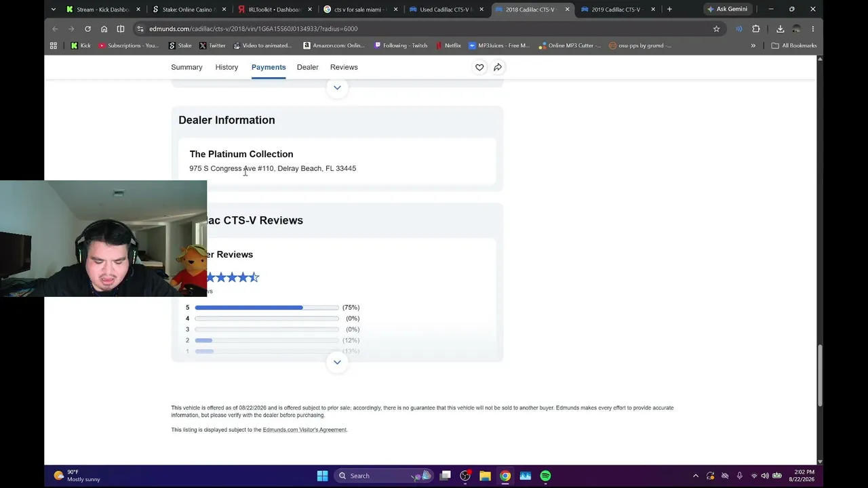Open the Chrome home page
The image size is (868, 488).
click(104, 28)
